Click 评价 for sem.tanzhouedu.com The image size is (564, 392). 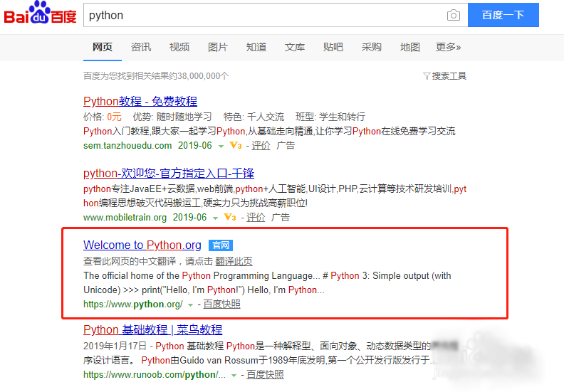pyautogui.click(x=261, y=146)
